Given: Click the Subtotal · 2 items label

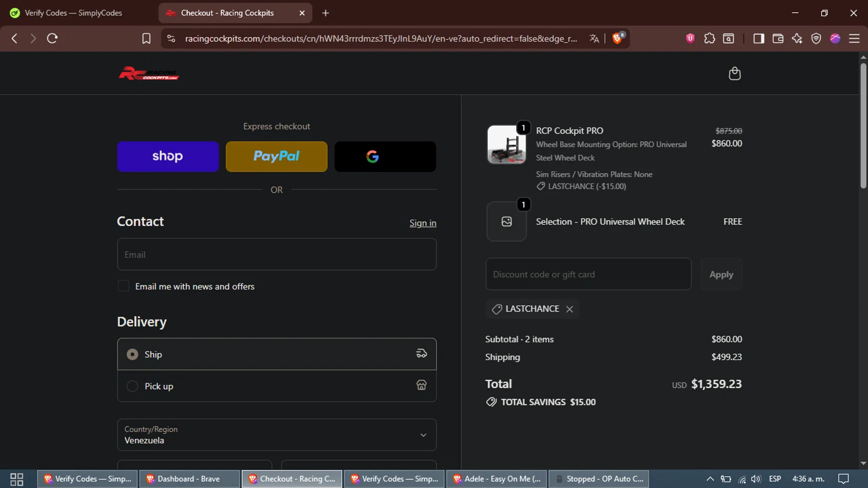Looking at the screenshot, I should [x=519, y=339].
